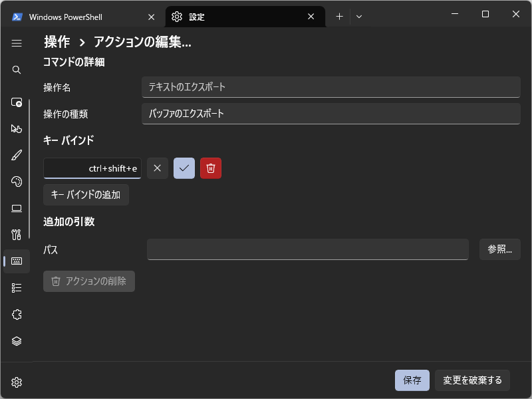Select the highlighted Actions keyboard icon
Viewport: 532px width, 399px height.
tap(17, 261)
